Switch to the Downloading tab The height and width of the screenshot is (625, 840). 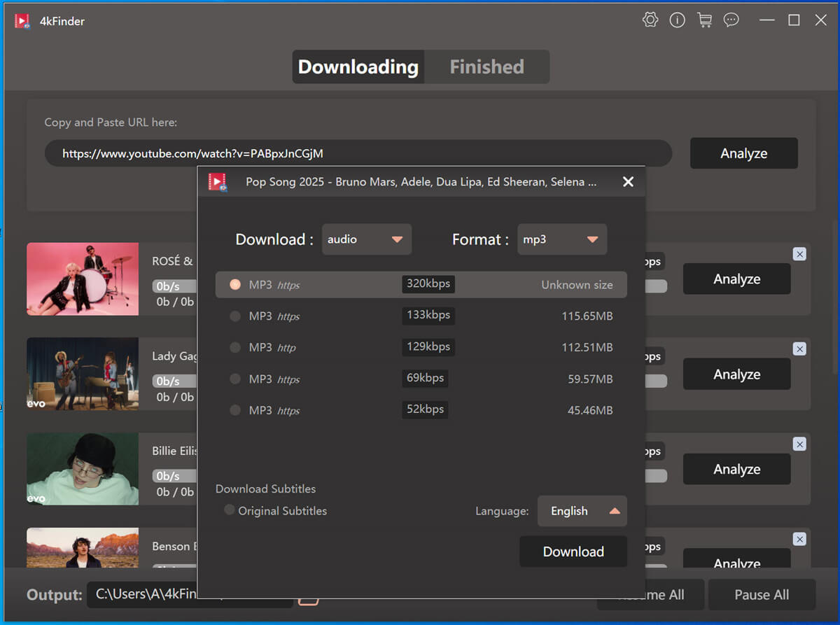click(x=358, y=67)
